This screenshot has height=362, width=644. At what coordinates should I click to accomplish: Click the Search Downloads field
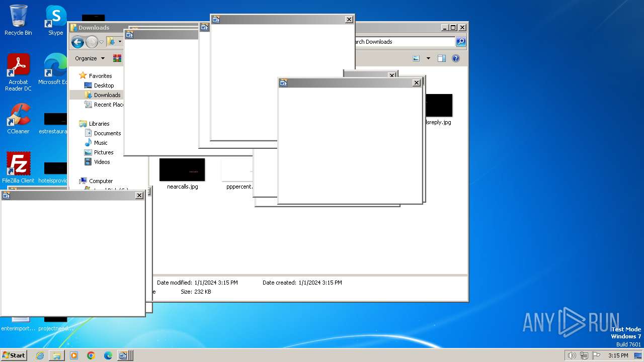(404, 42)
